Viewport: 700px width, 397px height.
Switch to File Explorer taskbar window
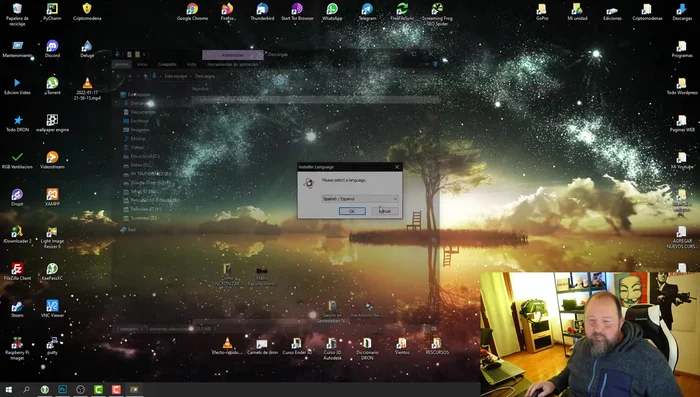pyautogui.click(x=134, y=389)
